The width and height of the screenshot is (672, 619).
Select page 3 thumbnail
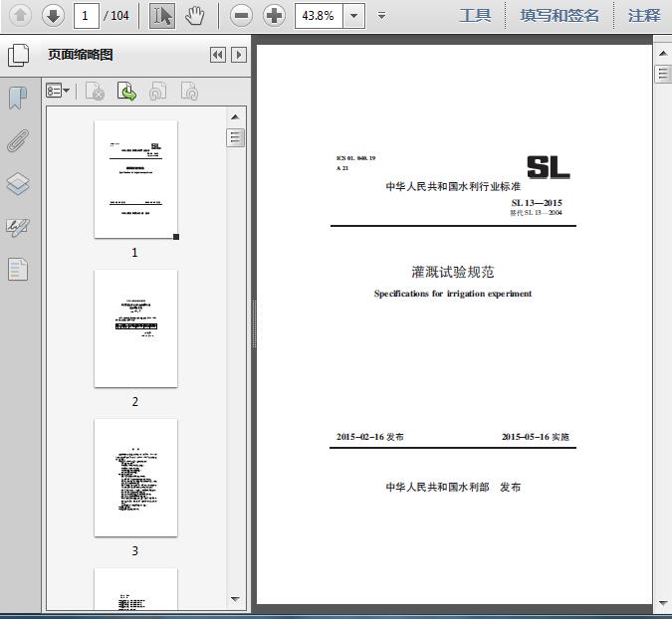coord(135,478)
